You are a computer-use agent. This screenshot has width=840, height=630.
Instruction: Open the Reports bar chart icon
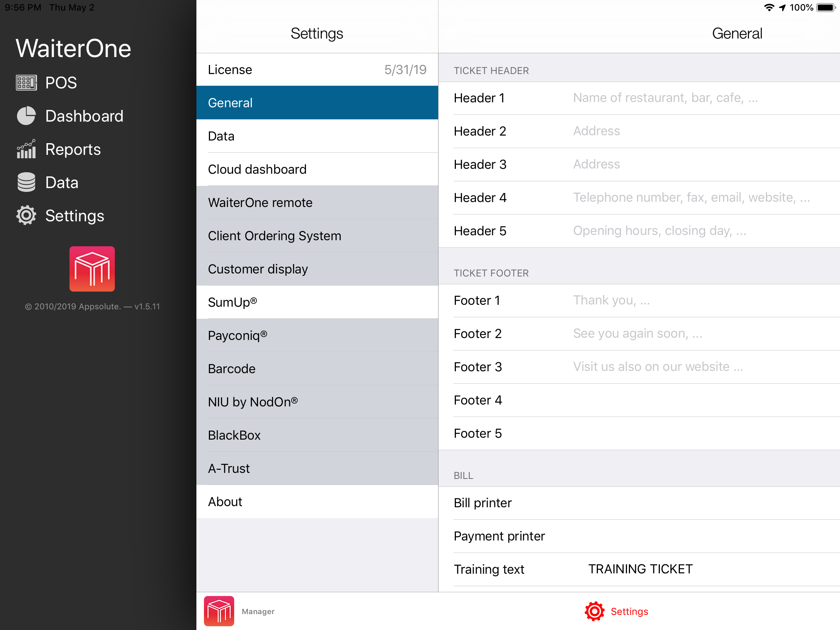26,149
